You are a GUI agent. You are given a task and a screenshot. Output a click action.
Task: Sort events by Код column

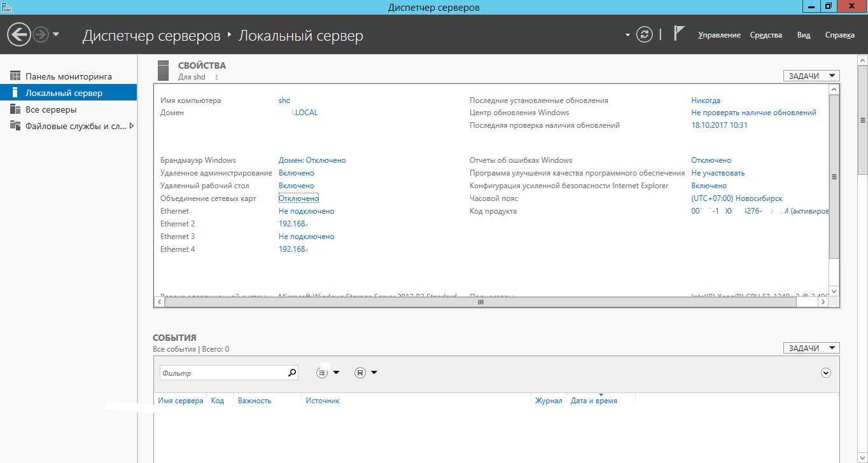tap(218, 401)
